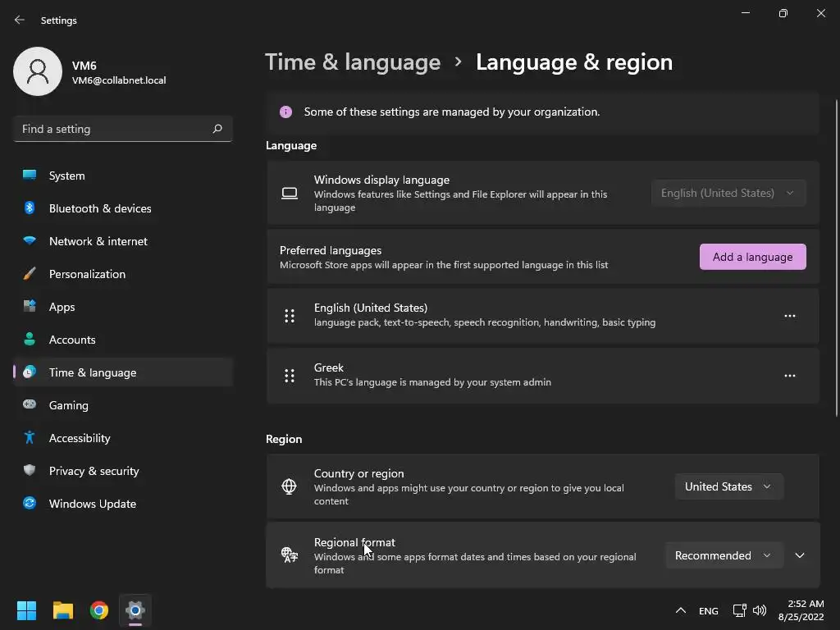Screen dimensions: 840x630
Task: Open File Explorer from taskbar
Action: (x=63, y=610)
